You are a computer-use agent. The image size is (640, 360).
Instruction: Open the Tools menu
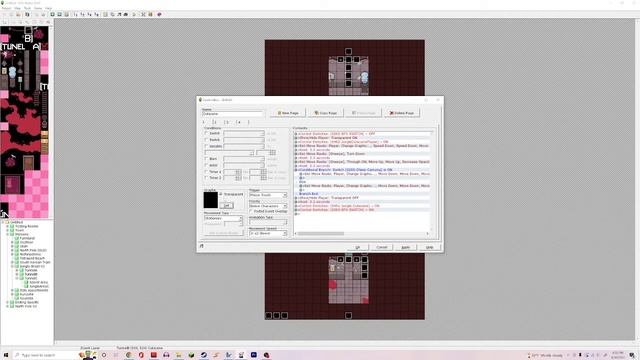pos(27,8)
